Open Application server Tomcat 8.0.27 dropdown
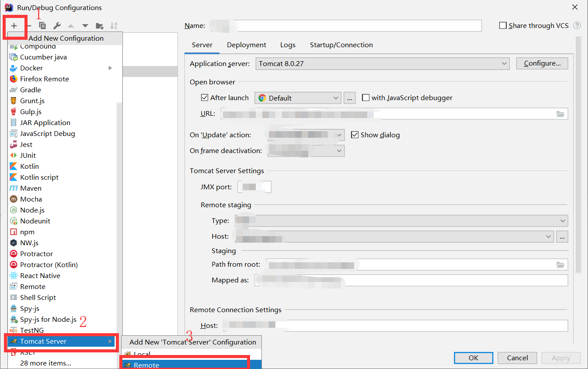This screenshot has width=588, height=369. tap(383, 64)
